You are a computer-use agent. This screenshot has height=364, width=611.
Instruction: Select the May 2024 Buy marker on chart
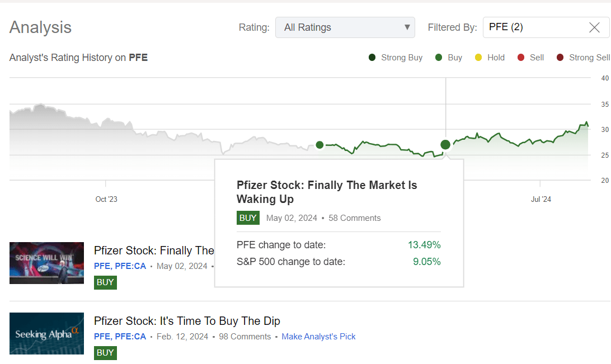click(x=445, y=145)
